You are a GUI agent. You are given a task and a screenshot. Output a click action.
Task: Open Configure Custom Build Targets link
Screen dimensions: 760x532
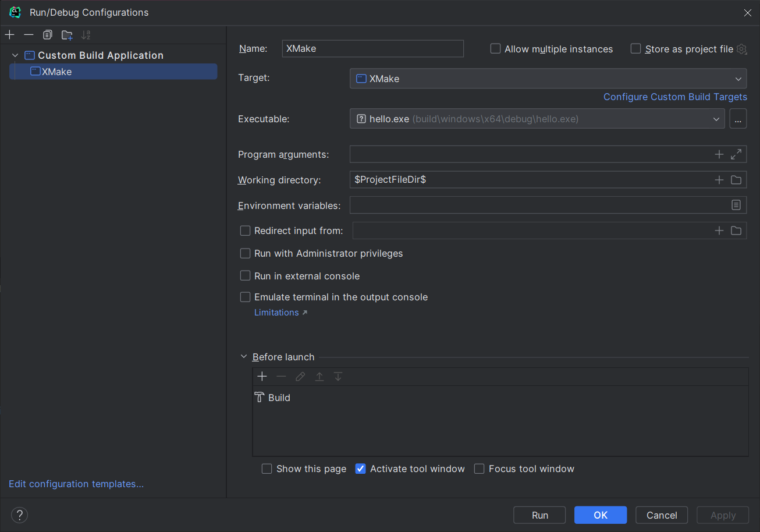coord(675,97)
